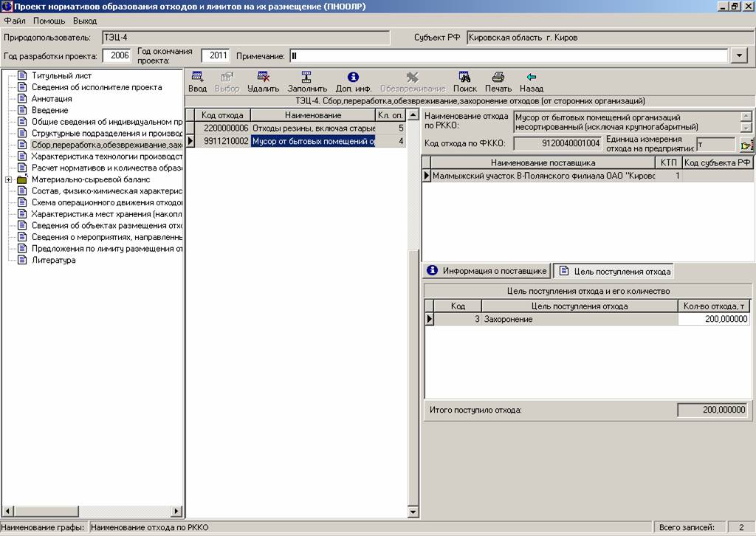This screenshot has width=756, height=536.
Task: Click the Удалить (Delete) toolbar icon
Action: pos(263,78)
